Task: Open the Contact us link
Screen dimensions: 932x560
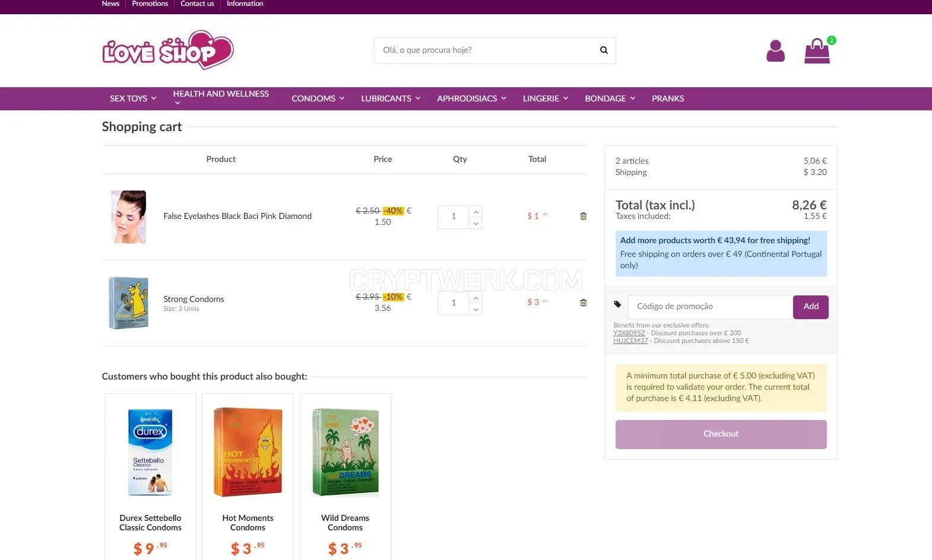Action: click(197, 4)
